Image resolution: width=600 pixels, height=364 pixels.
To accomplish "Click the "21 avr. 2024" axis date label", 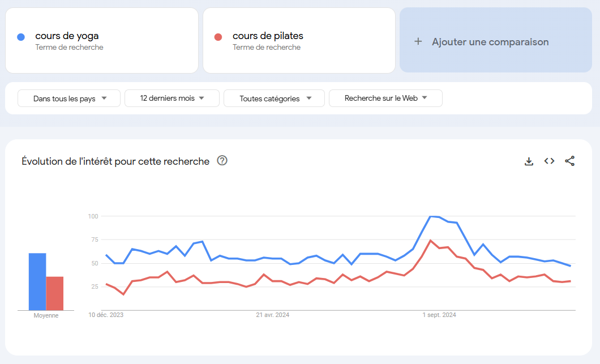I will 272,315.
